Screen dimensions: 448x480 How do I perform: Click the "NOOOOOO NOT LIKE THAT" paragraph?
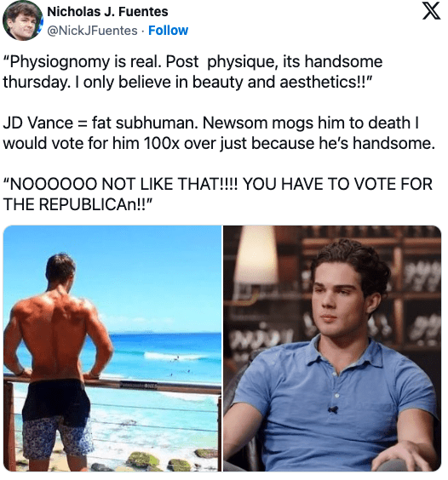[218, 194]
